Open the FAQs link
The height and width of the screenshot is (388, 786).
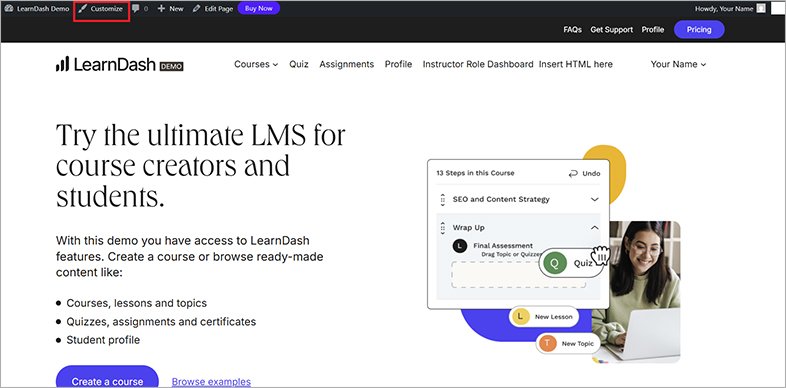[572, 30]
